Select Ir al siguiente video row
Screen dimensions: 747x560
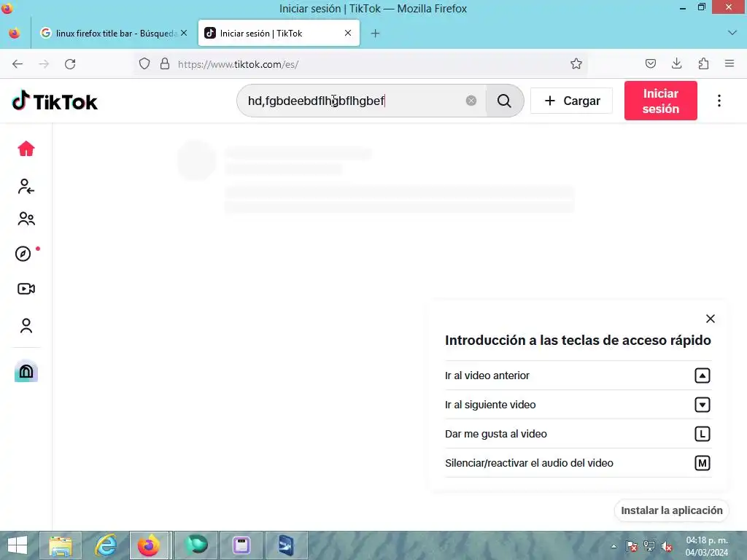click(578, 405)
